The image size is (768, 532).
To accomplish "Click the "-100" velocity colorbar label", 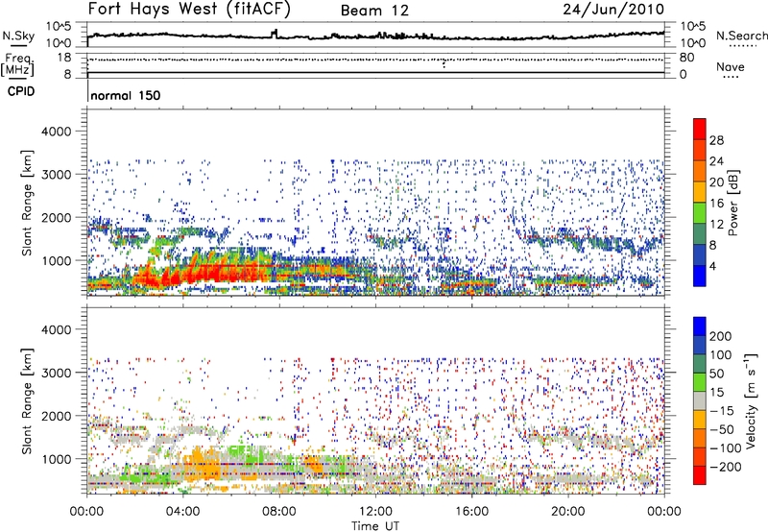I will pos(725,448).
